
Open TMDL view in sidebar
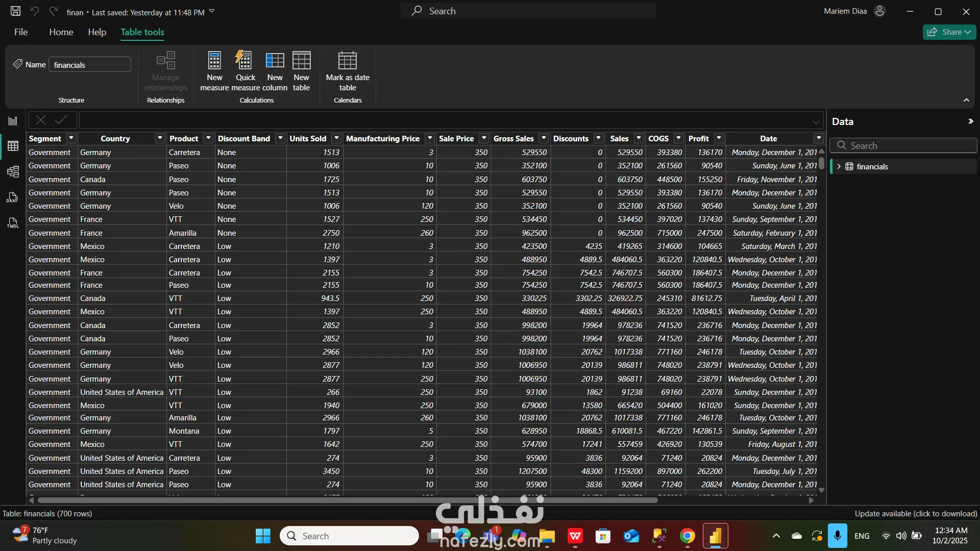click(x=13, y=223)
